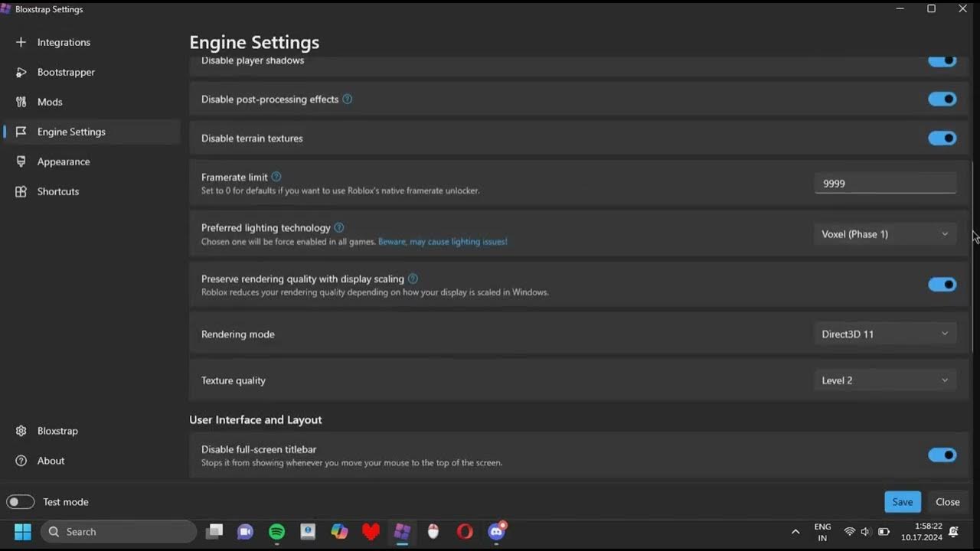The image size is (980, 551).
Task: Open the 'Beware, may cause lighting issues' link
Action: [x=443, y=242]
